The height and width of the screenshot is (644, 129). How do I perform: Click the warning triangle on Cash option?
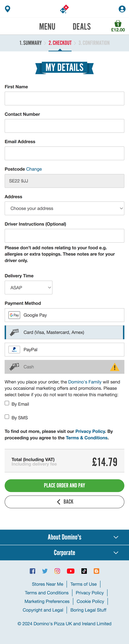coord(115,367)
